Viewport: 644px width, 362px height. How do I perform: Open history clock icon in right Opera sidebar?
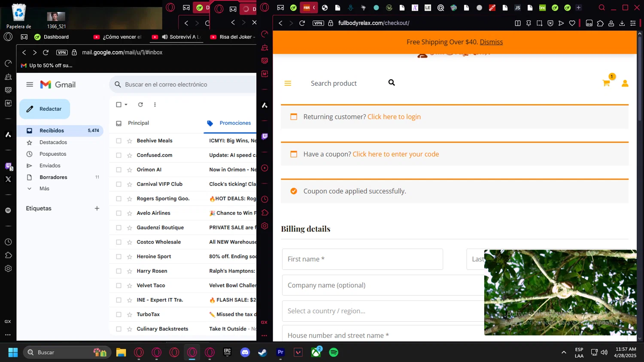tap(264, 199)
